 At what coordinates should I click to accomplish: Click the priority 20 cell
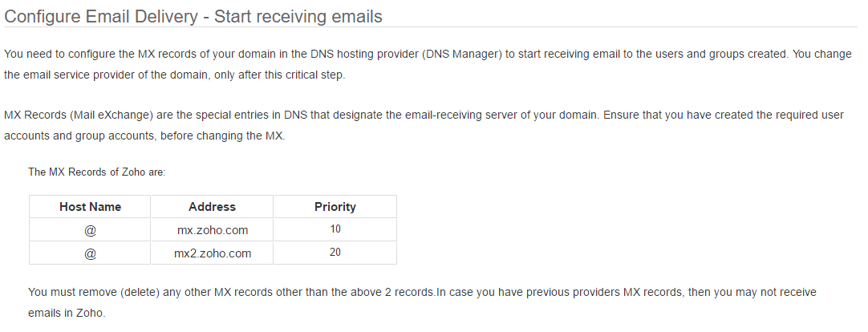(x=335, y=253)
